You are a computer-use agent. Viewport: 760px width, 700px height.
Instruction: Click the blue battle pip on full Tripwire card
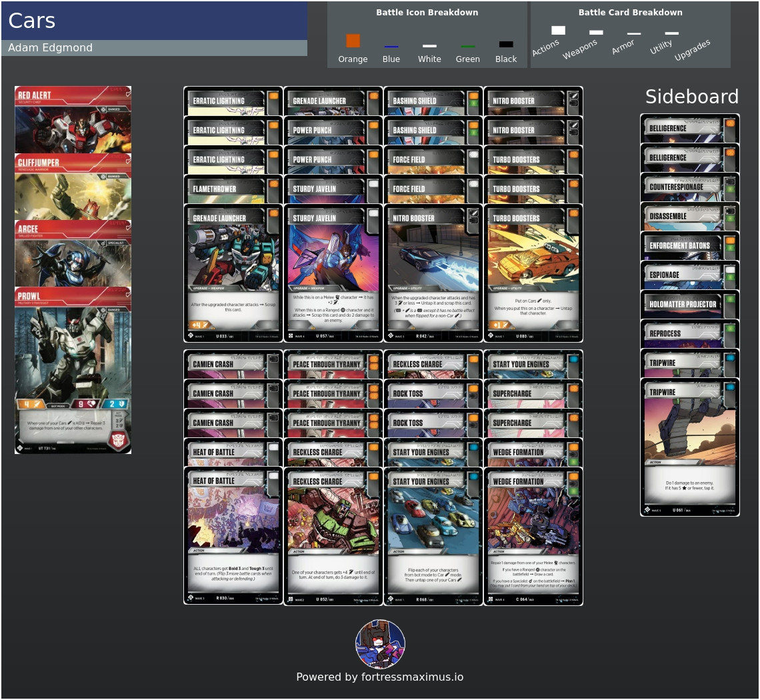730,387
